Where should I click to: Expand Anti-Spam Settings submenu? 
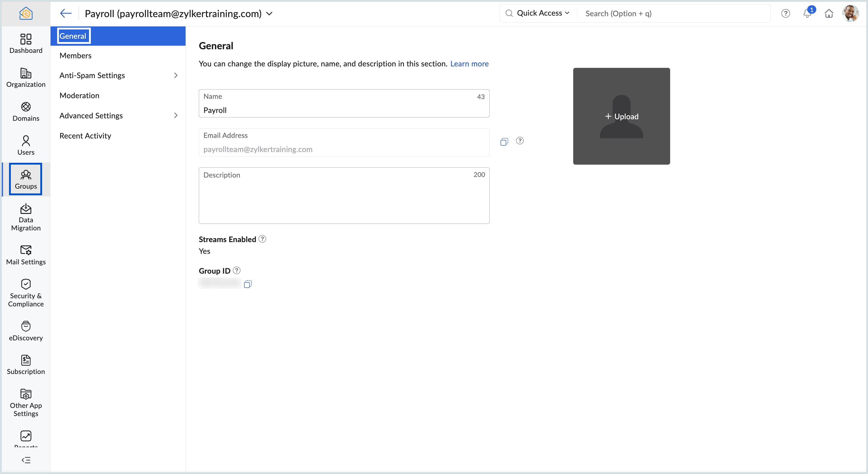[x=118, y=75]
